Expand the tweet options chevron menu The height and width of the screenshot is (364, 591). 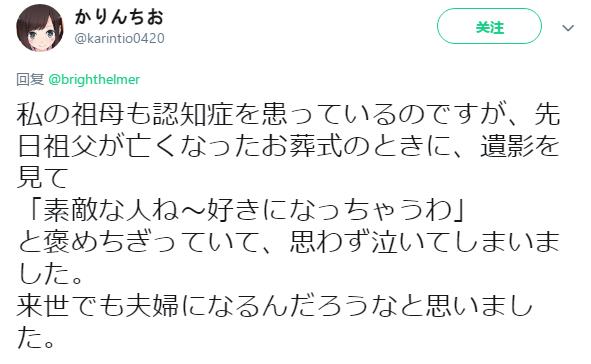click(x=568, y=28)
